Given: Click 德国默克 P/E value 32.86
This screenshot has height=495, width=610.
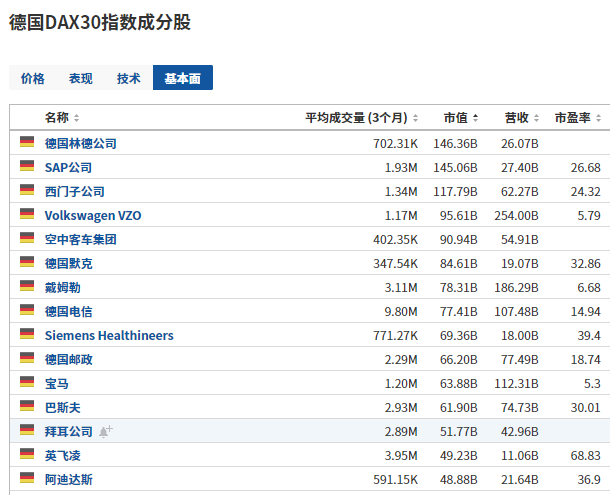Looking at the screenshot, I should point(585,263).
